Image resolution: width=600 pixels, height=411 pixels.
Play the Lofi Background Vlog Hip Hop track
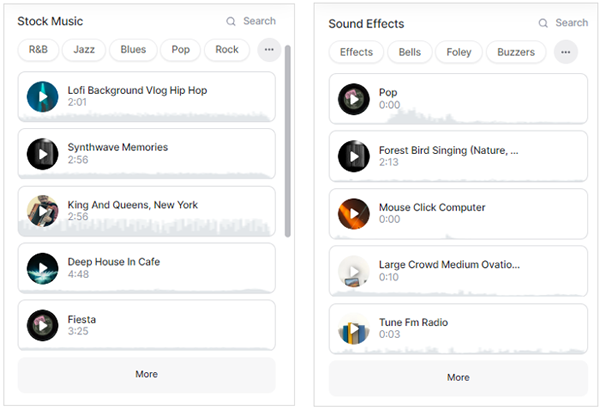coord(42,96)
